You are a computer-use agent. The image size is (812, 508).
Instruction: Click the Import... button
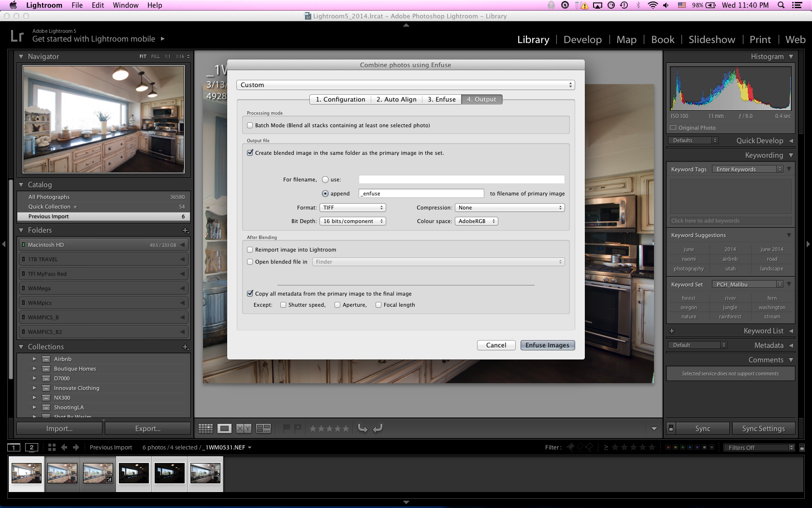click(x=59, y=429)
